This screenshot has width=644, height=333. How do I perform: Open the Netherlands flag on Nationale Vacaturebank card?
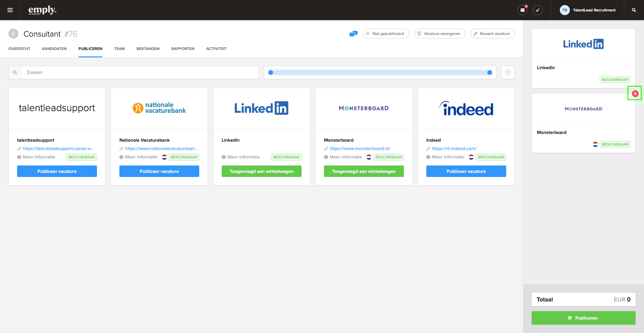click(x=164, y=157)
